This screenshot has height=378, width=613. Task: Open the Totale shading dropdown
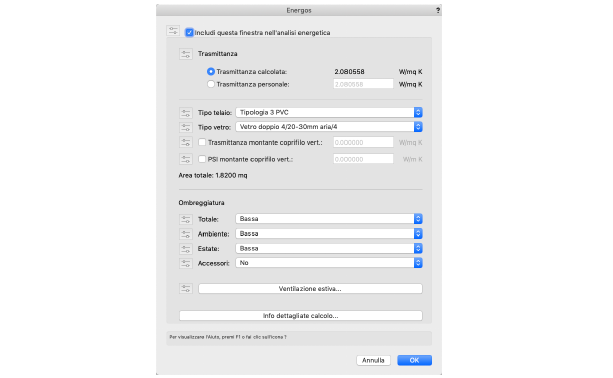click(x=329, y=219)
